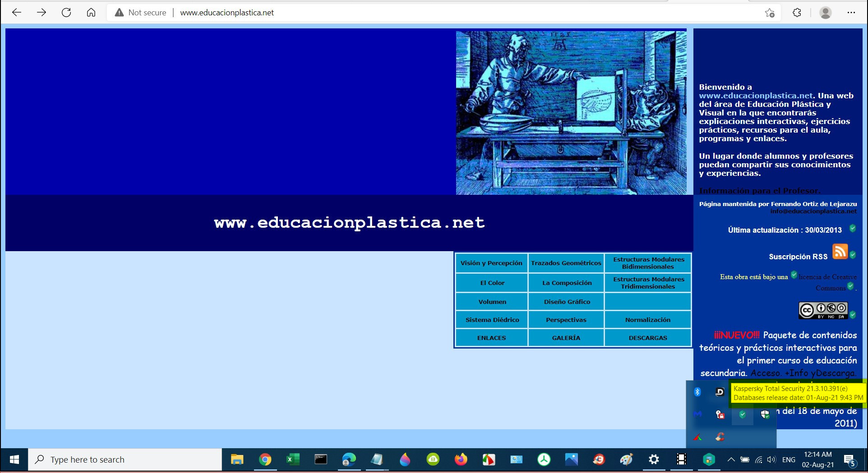The width and height of the screenshot is (868, 473).
Task: Open File Explorer from the taskbar
Action: click(237, 459)
